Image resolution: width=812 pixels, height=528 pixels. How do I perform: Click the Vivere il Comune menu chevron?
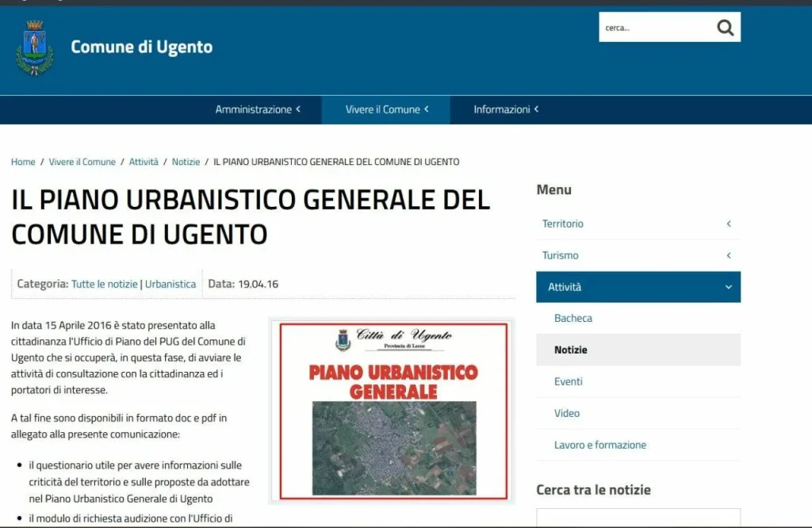pyautogui.click(x=427, y=109)
